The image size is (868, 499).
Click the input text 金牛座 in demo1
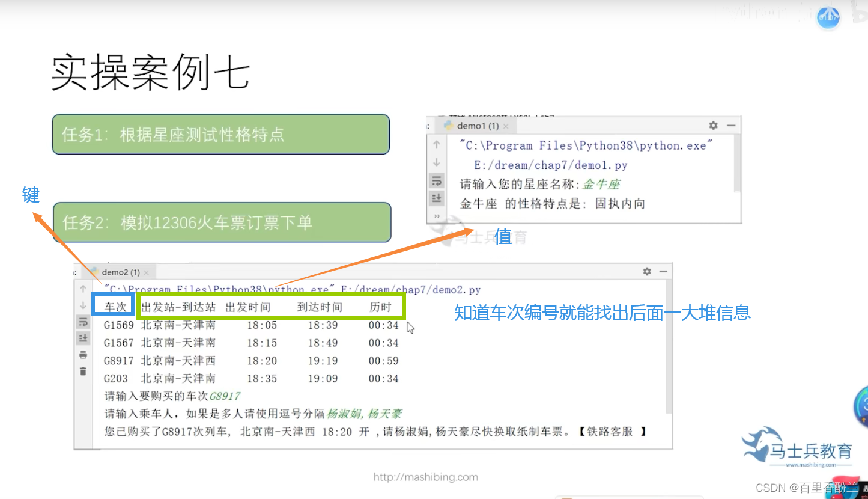602,184
